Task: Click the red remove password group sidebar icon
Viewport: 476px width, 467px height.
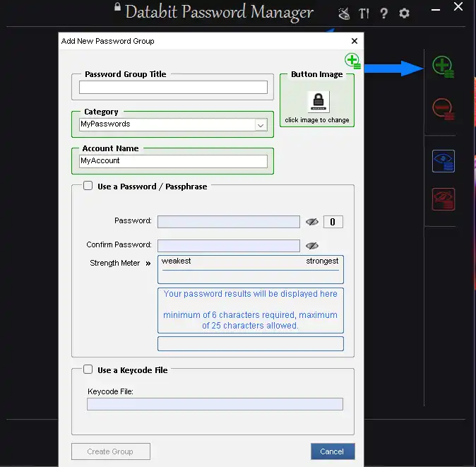Action: (443, 108)
